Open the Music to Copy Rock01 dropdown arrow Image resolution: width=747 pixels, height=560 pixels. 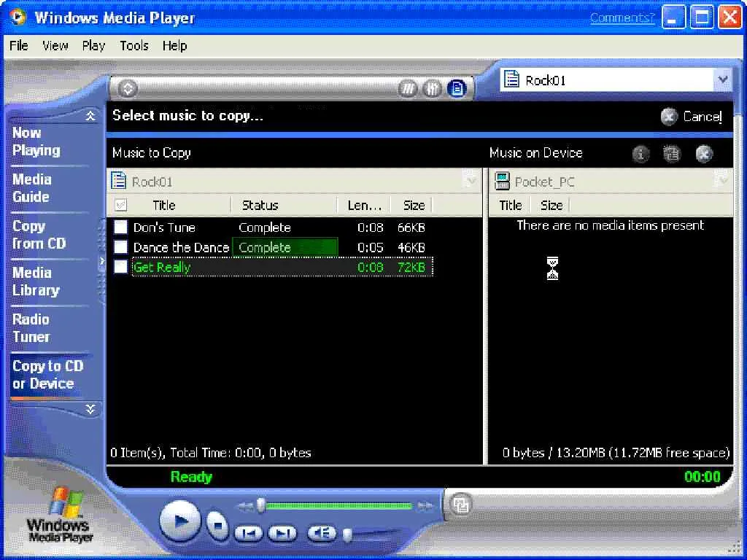pos(472,182)
